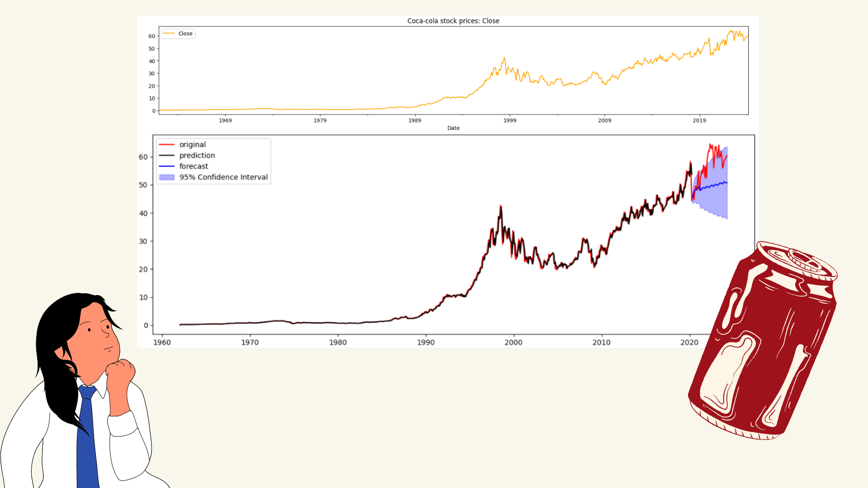The width and height of the screenshot is (868, 488).
Task: Click the 95% Confidence Interval legend swatch
Action: [167, 177]
